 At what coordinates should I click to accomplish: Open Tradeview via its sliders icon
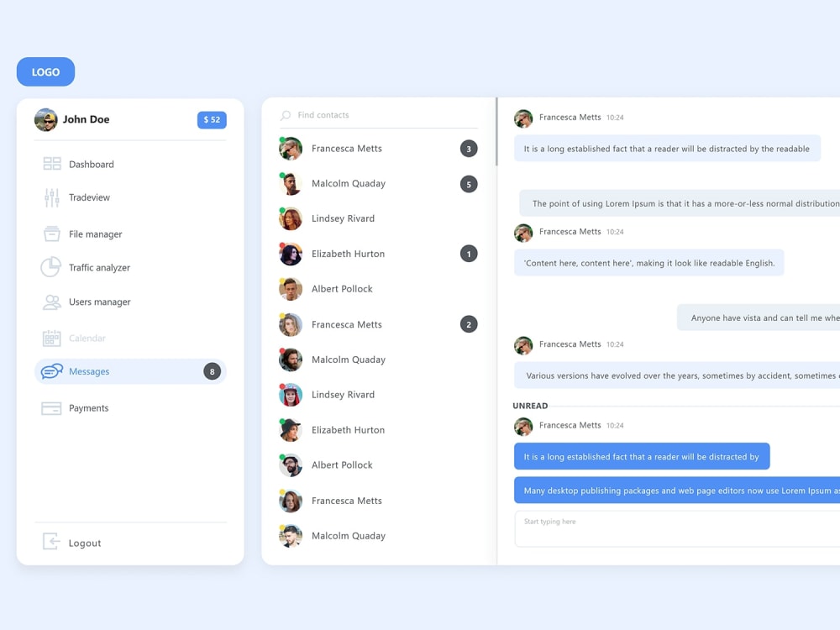pos(52,198)
